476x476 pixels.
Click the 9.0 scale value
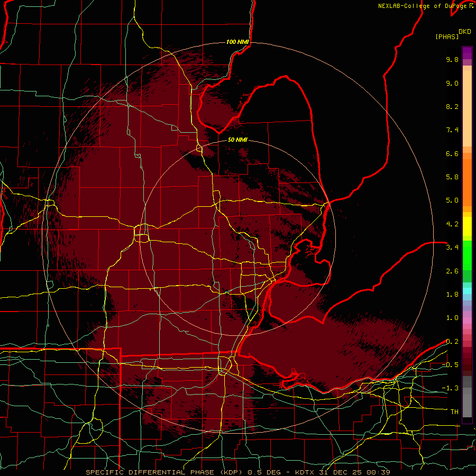tap(452, 83)
